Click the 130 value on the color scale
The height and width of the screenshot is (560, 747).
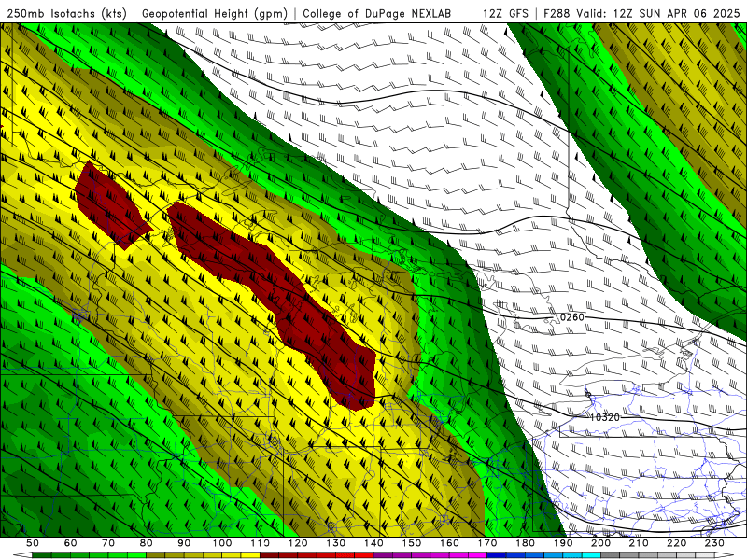tap(336, 543)
